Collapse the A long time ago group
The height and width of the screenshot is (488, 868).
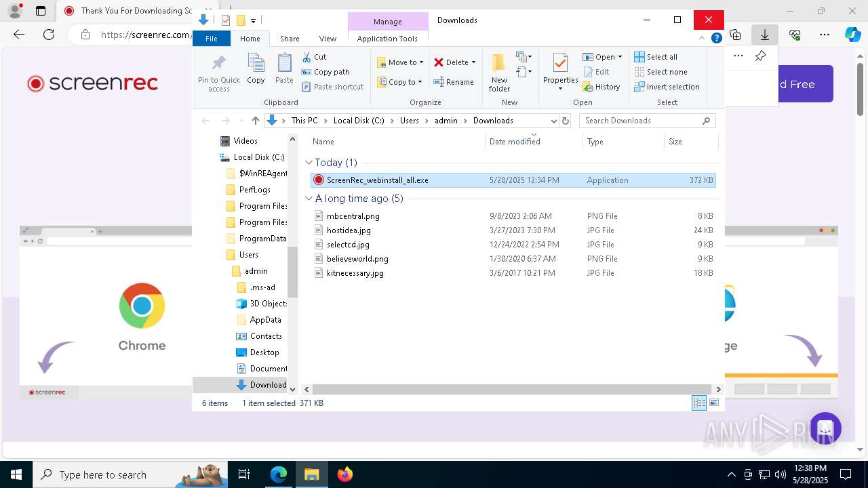(309, 199)
